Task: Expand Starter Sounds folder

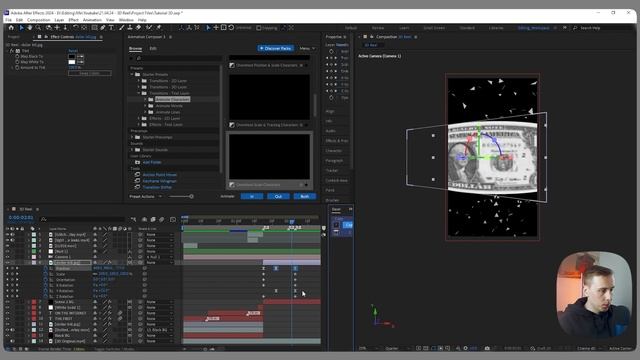Action: pos(132,150)
